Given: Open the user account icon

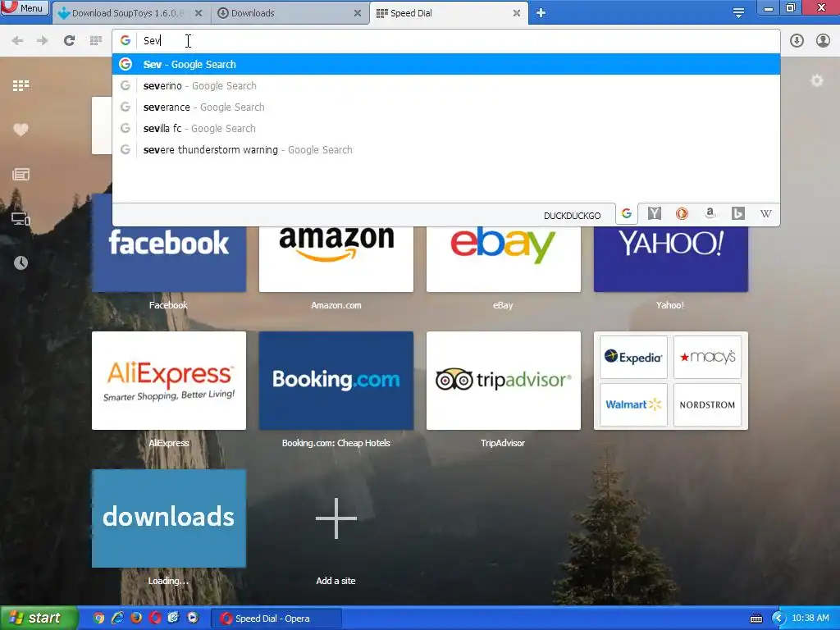Looking at the screenshot, I should click(823, 41).
